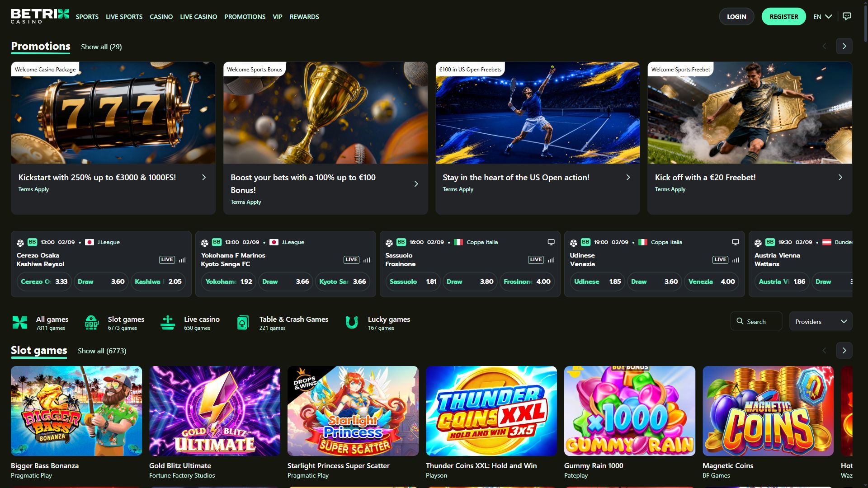Image resolution: width=868 pixels, height=488 pixels.
Task: Go to next promotions slide arrow
Action: (x=844, y=46)
